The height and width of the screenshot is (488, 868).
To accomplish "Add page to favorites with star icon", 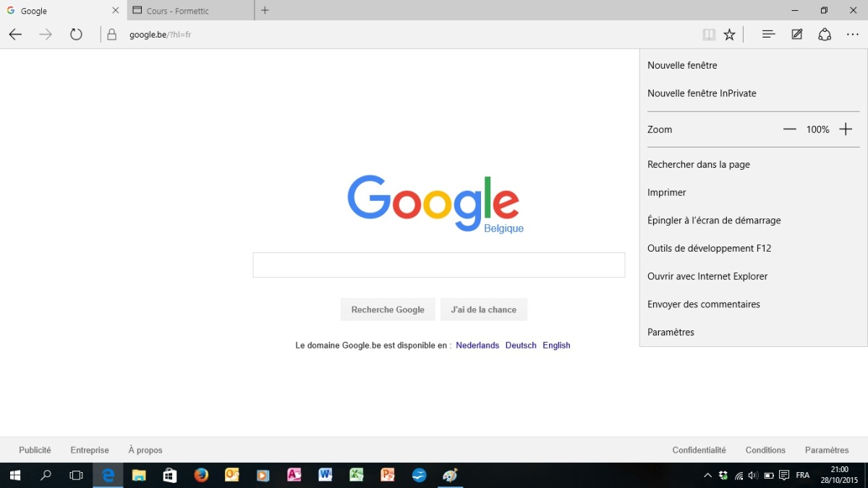I will click(730, 35).
